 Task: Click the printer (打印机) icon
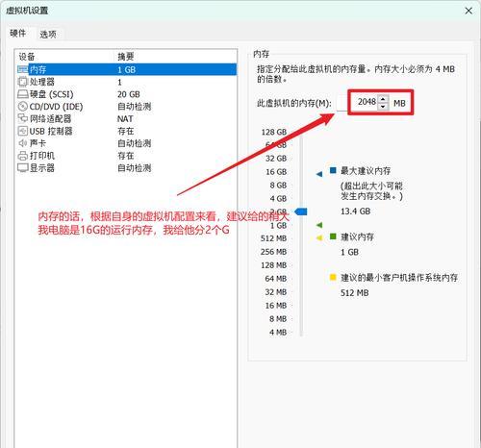pos(23,156)
